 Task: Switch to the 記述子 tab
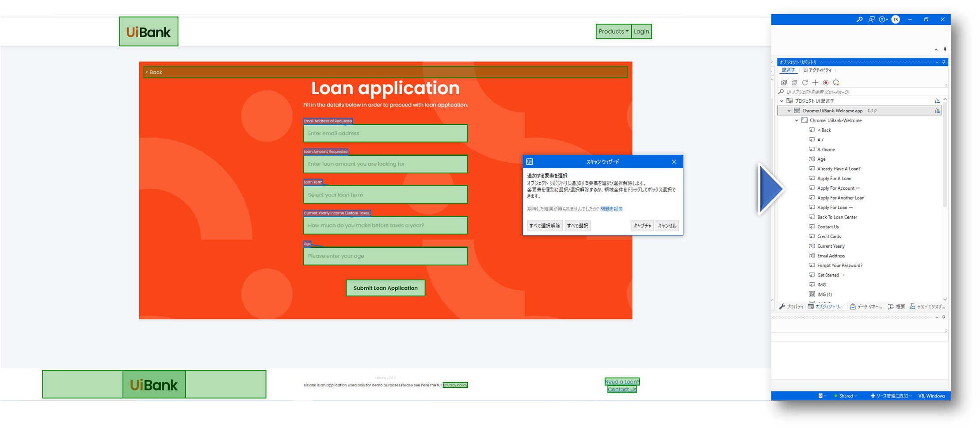pyautogui.click(x=788, y=70)
